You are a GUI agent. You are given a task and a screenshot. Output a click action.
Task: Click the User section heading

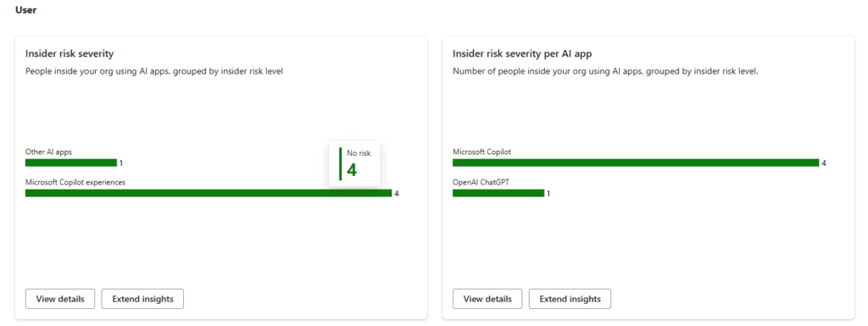coord(26,10)
